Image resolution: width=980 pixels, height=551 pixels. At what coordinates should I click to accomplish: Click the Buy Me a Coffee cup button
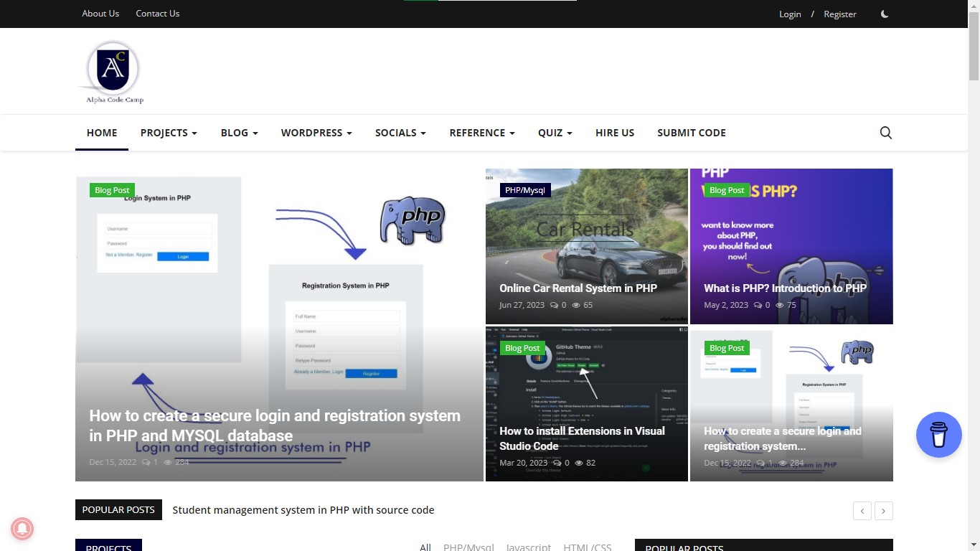tap(938, 435)
